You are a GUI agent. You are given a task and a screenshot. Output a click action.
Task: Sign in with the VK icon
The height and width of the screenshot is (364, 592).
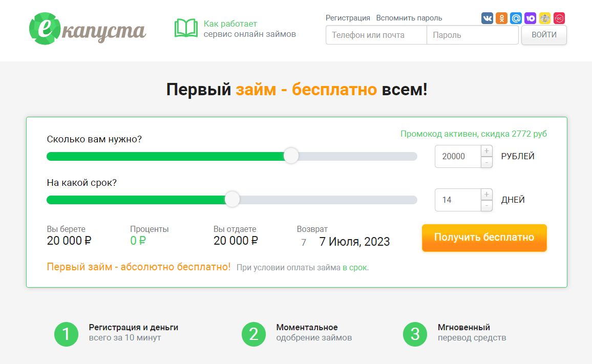tap(487, 18)
